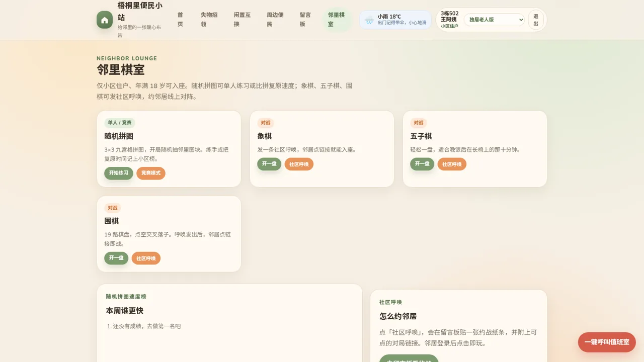The image size is (644, 362).
Task: Click the rainy weather cloud icon
Action: [x=369, y=20]
